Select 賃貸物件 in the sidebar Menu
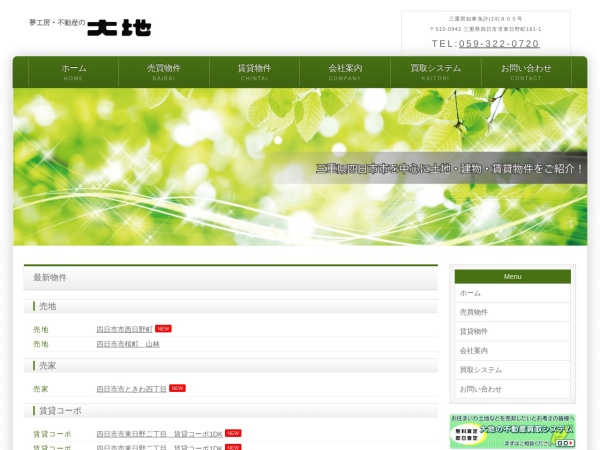Image resolution: width=600 pixels, height=450 pixels. coord(512,331)
